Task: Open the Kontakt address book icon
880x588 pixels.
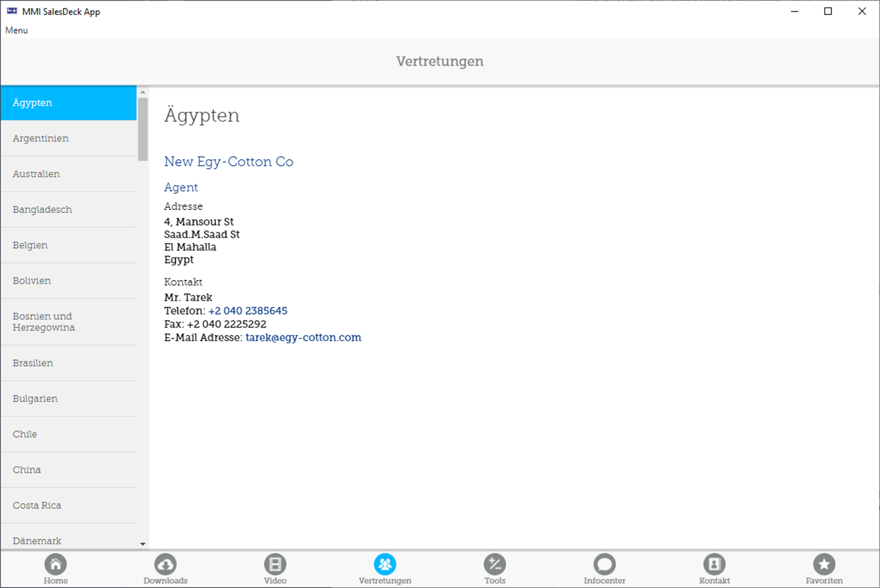Action: (714, 564)
